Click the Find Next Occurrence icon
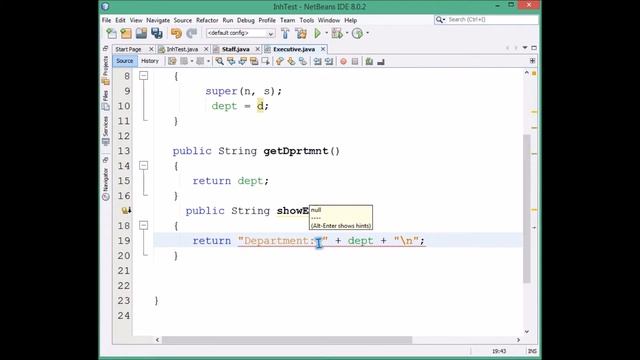 coord(242,61)
